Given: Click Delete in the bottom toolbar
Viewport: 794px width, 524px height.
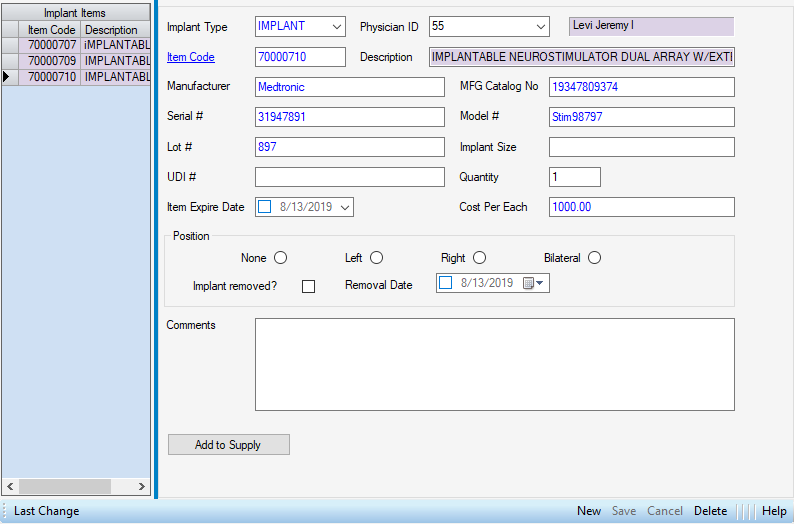Looking at the screenshot, I should 710,511.
